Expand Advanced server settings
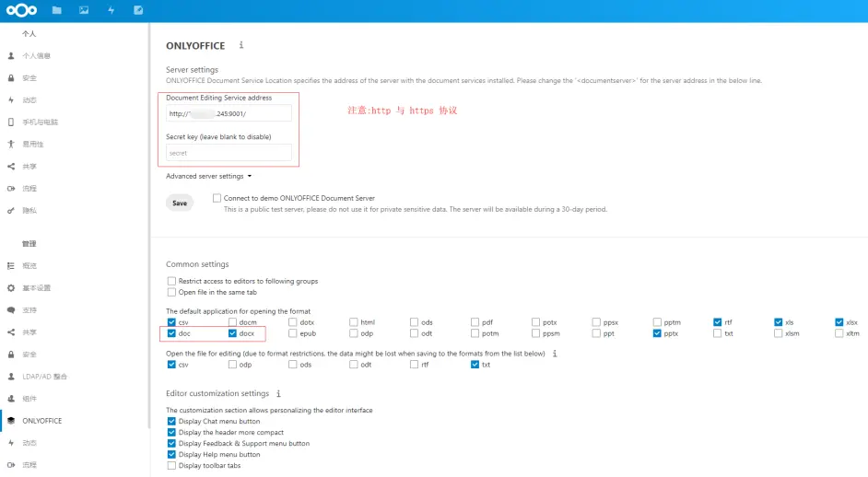The image size is (868, 477). [208, 176]
